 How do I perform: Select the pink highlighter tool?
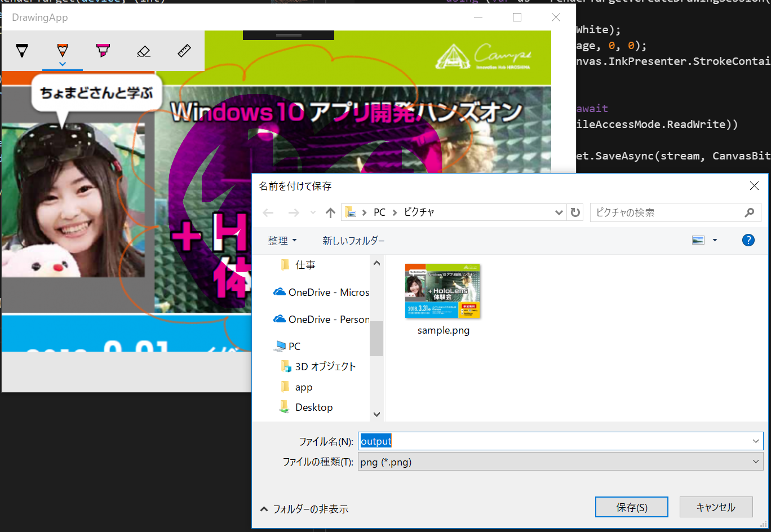coord(103,51)
